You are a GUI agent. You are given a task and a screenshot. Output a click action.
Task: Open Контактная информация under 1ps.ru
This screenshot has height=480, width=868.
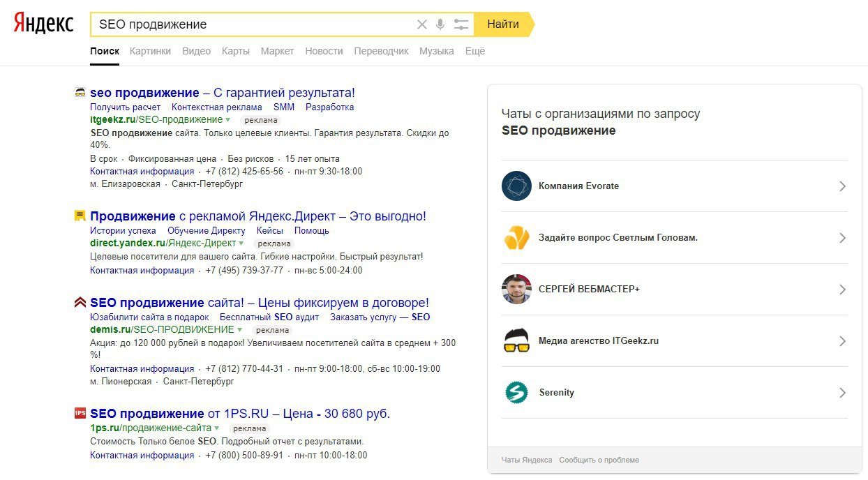click(142, 456)
